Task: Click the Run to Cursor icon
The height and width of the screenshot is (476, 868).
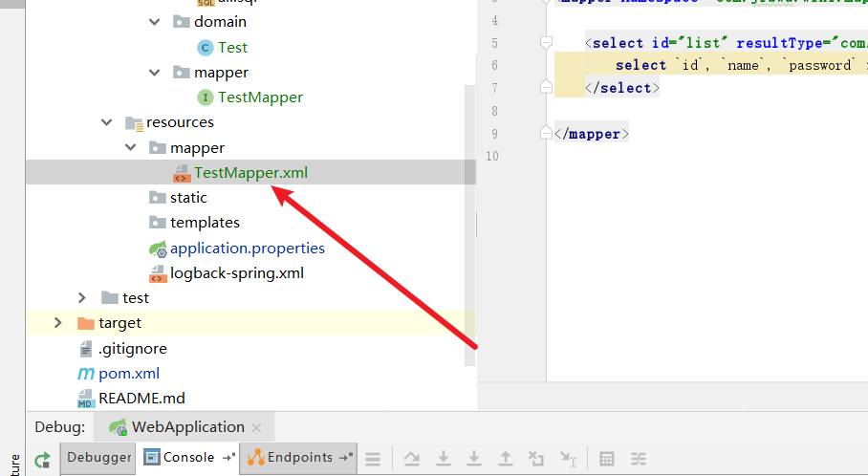Action: (568, 459)
